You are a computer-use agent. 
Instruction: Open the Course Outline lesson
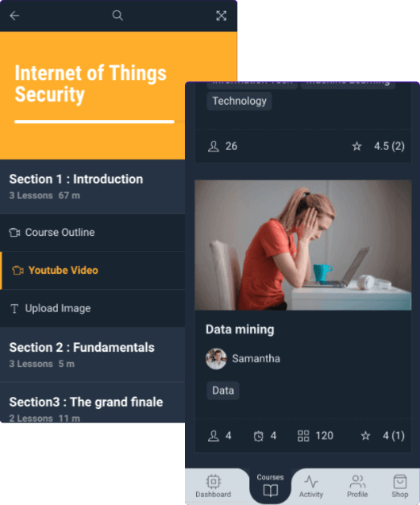[x=92, y=232]
